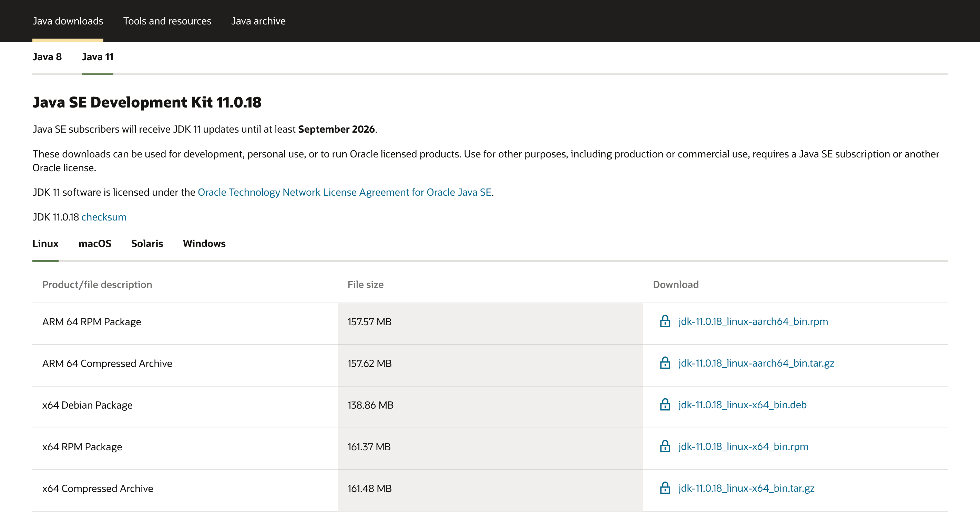Download jdk-11.0.18_linux-x64_bin.deb file
980x523 pixels.
coord(741,405)
